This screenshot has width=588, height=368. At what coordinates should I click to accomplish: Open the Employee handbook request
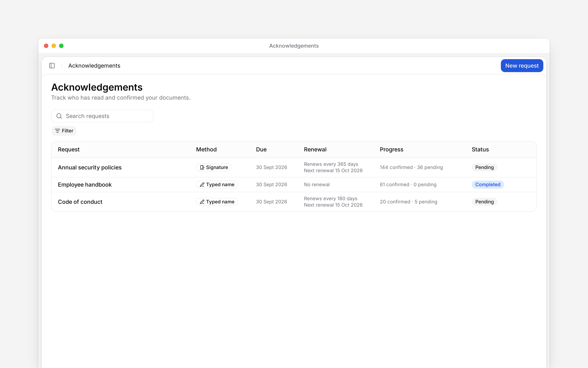(x=85, y=185)
